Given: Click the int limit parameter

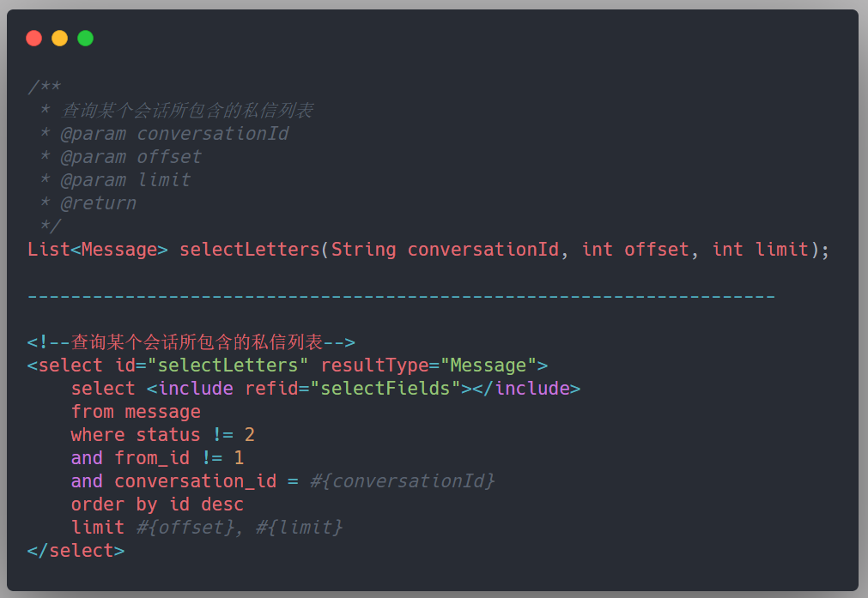Looking at the screenshot, I should pos(760,250).
